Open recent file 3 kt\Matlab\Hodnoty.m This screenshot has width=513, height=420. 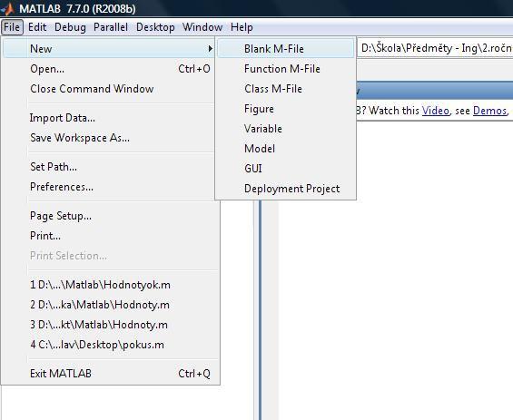(x=111, y=325)
